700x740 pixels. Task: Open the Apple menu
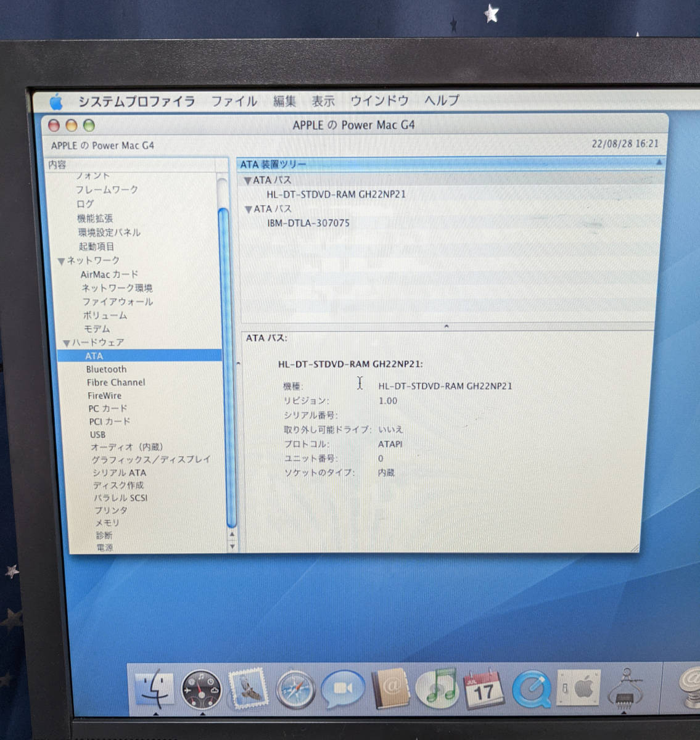pyautogui.click(x=56, y=101)
